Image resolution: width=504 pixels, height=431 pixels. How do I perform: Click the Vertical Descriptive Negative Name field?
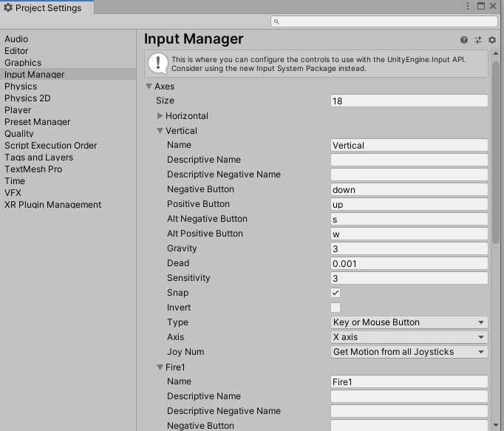(409, 174)
